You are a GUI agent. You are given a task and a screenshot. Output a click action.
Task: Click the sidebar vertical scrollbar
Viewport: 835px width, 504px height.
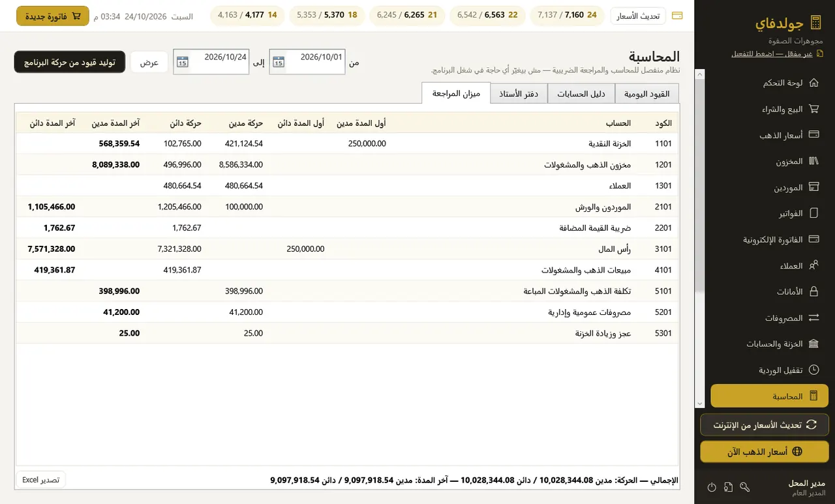700,238
